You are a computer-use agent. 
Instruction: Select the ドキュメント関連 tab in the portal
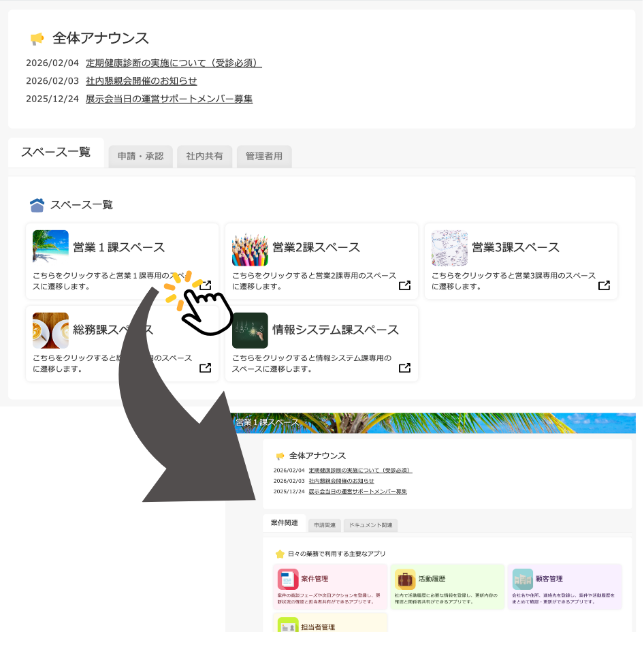point(370,525)
